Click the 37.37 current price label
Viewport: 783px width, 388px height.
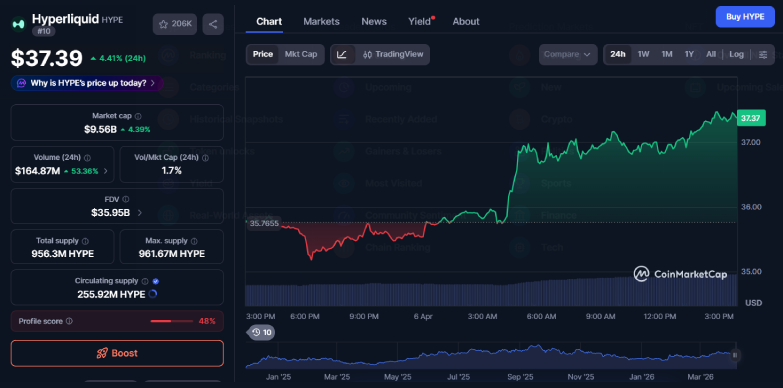coord(751,118)
